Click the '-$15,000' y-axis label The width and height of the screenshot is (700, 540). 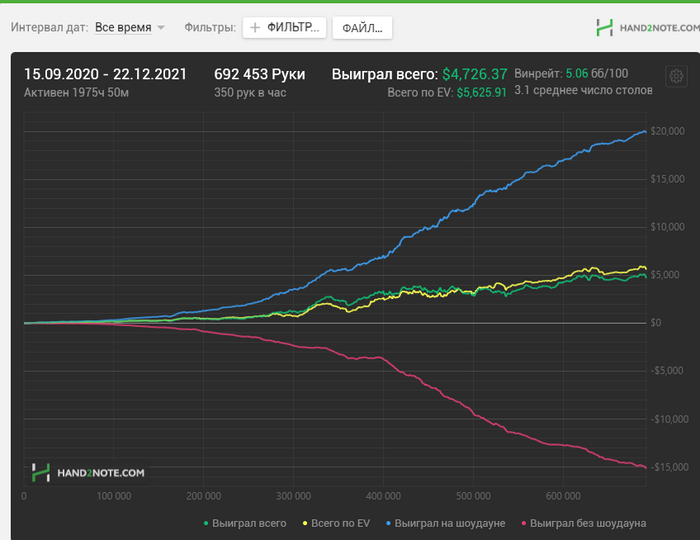pyautogui.click(x=669, y=467)
